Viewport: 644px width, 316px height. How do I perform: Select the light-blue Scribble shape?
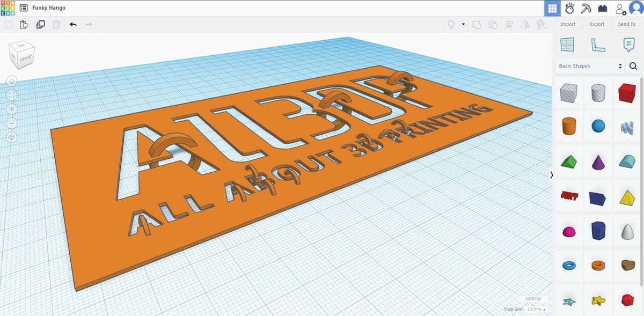(x=627, y=127)
